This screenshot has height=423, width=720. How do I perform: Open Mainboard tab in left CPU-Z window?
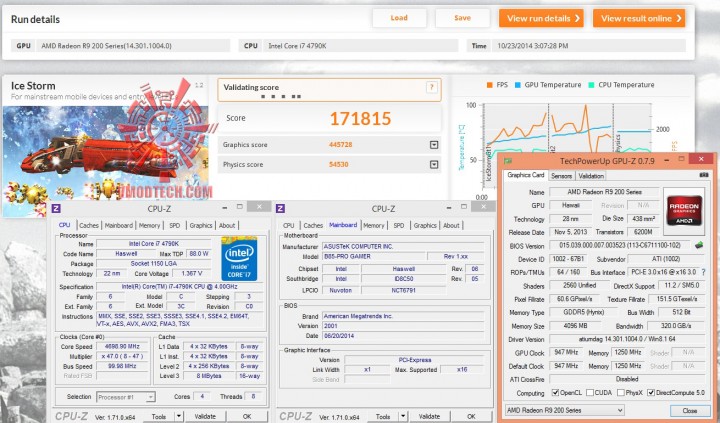click(x=118, y=226)
